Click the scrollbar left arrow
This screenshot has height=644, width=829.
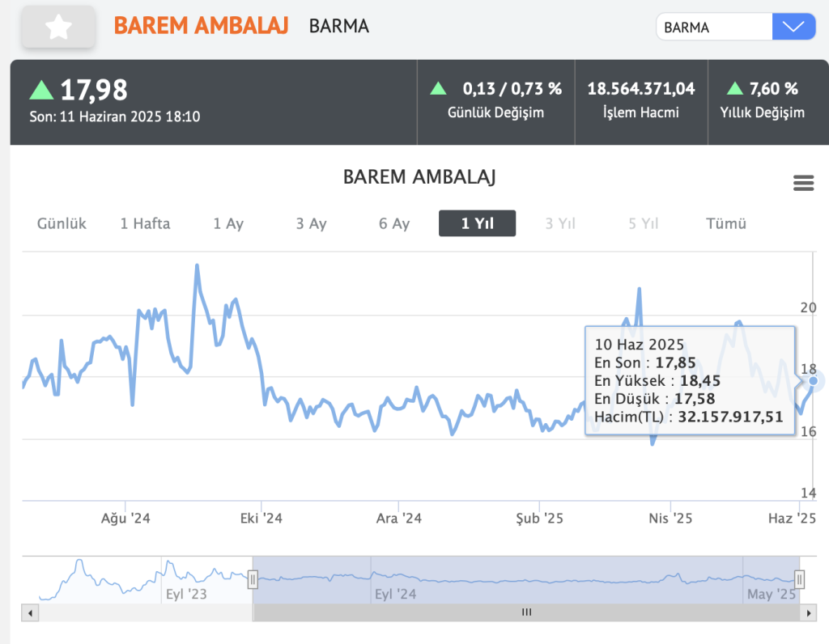(31, 612)
